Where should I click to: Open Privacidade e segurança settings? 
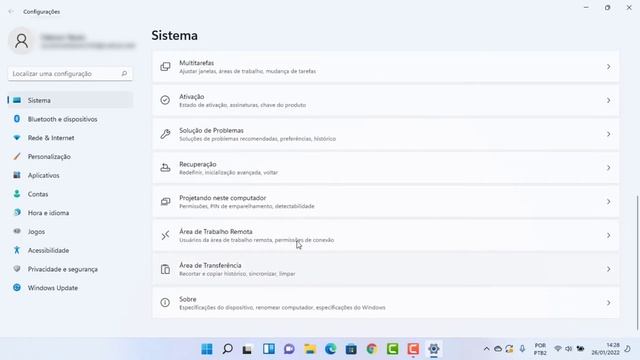pos(70,269)
